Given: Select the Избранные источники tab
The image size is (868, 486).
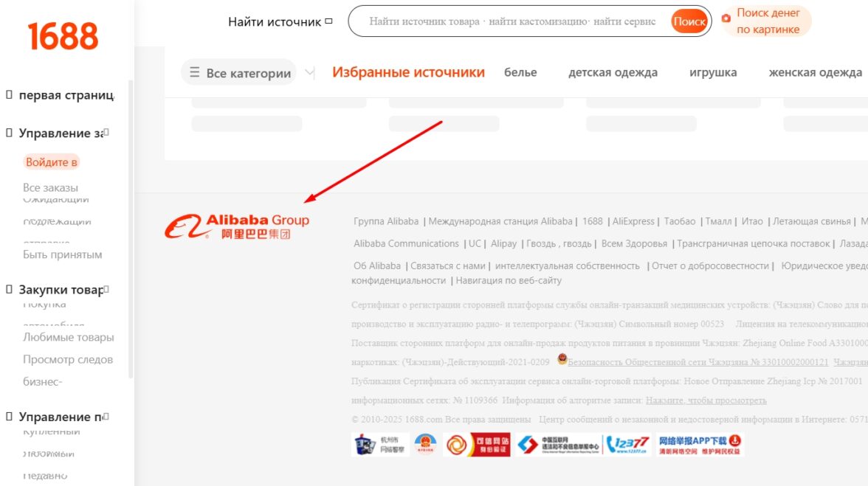Looking at the screenshot, I should (409, 72).
